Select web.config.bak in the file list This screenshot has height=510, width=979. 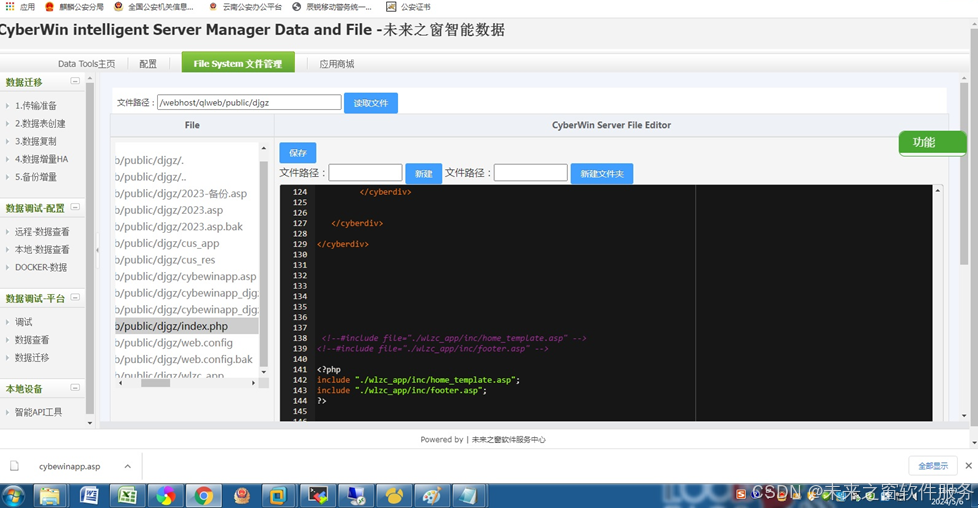click(186, 360)
